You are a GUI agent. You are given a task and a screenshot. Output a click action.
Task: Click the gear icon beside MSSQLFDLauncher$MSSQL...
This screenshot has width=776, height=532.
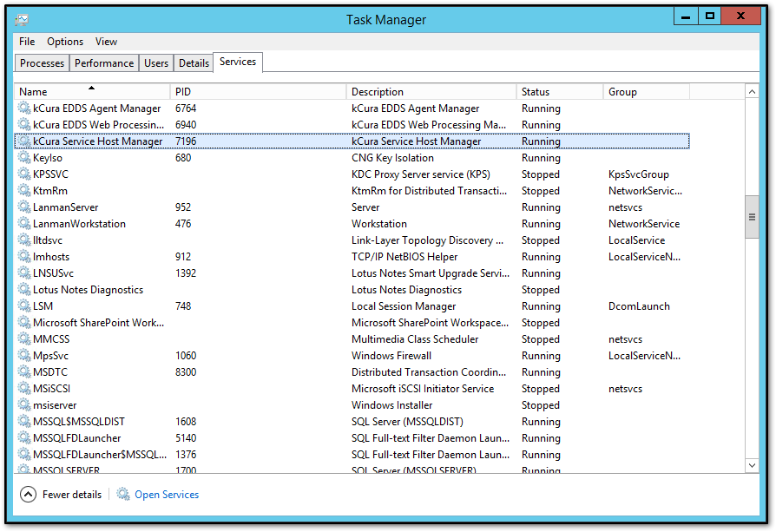pos(23,454)
